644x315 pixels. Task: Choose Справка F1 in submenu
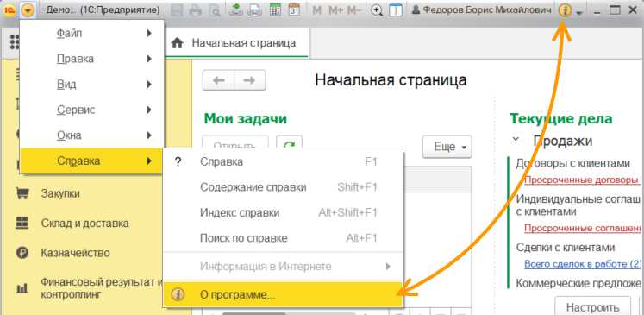(283, 161)
